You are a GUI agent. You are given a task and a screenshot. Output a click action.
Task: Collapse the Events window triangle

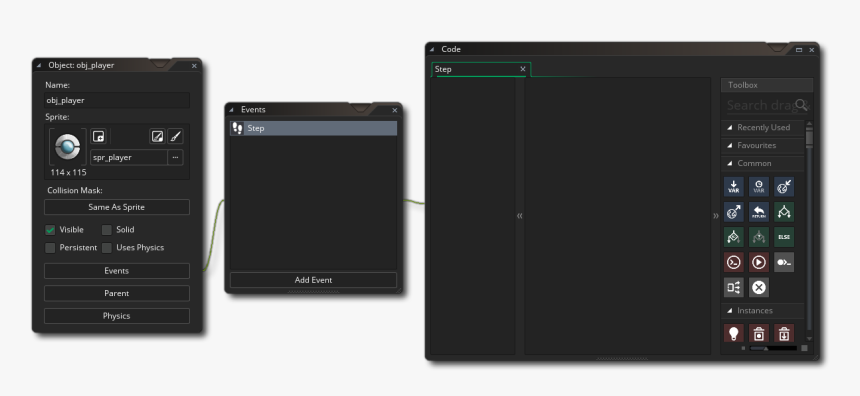(x=231, y=110)
